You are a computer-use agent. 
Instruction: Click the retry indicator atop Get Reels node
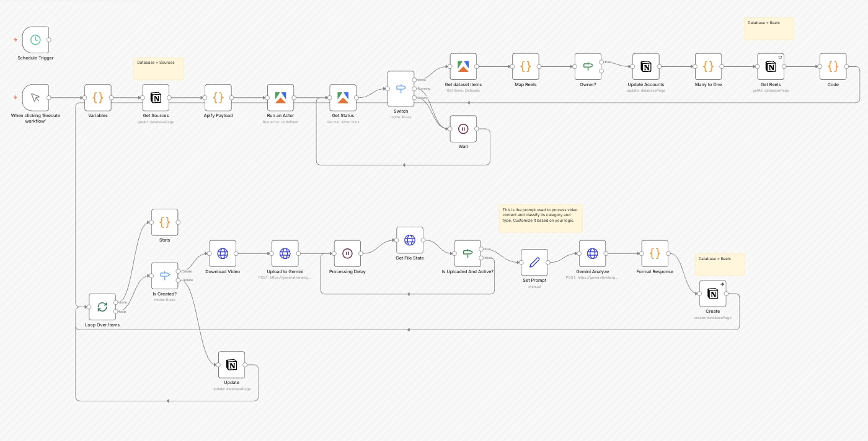pyautogui.click(x=780, y=57)
